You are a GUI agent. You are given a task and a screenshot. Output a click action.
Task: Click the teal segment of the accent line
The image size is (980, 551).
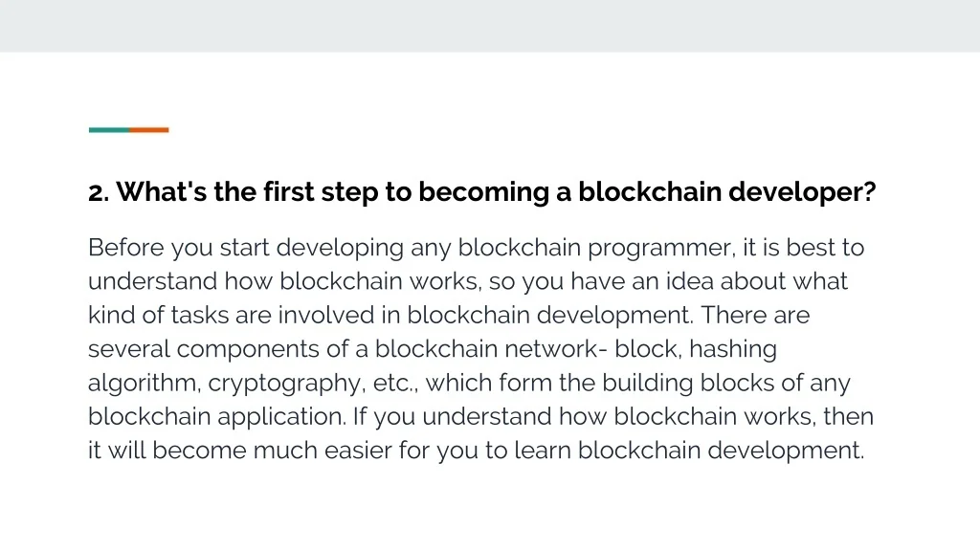pyautogui.click(x=108, y=130)
